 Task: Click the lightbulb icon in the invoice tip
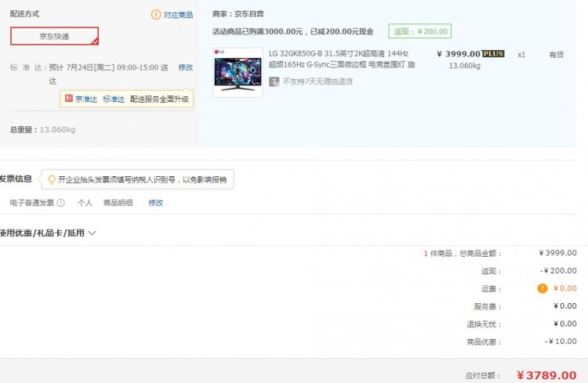[x=53, y=179]
